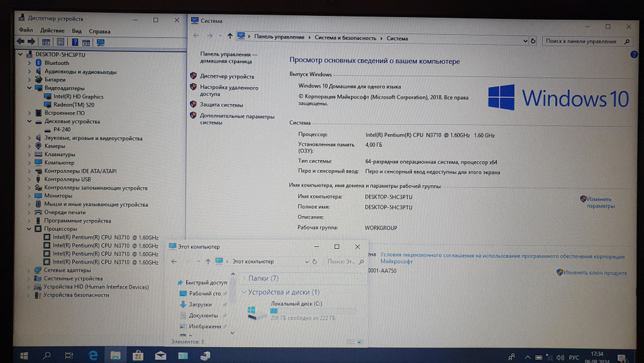Click Изменить параметры link

pos(600,202)
